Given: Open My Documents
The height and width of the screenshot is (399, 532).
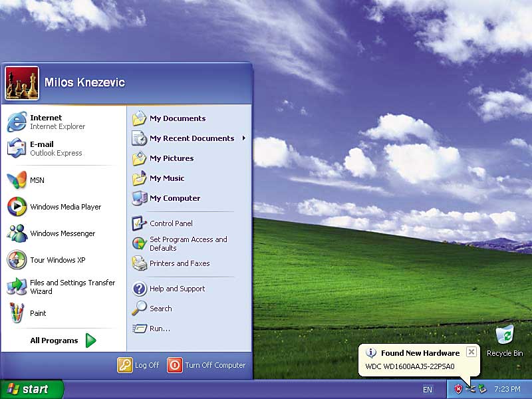Looking at the screenshot, I should 190,118.
